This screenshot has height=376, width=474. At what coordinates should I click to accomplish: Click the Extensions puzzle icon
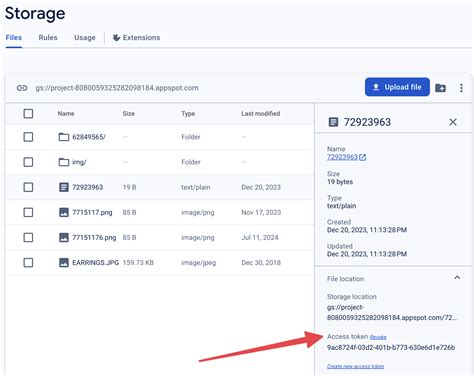click(x=116, y=37)
